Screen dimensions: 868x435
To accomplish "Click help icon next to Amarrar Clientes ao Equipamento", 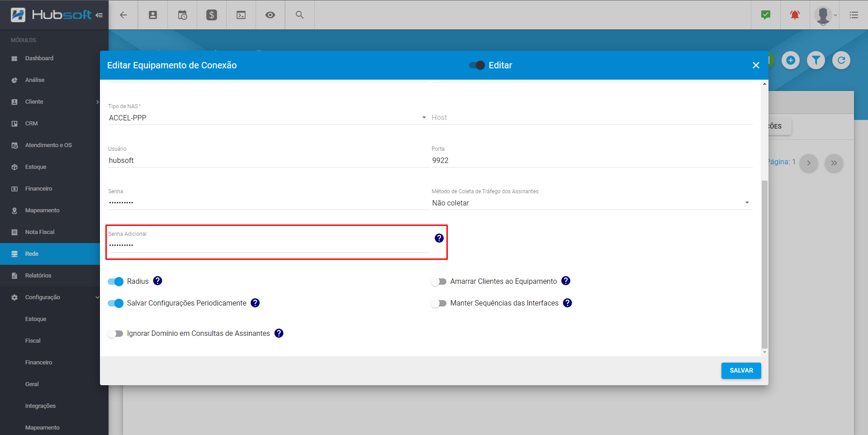I will pos(566,281).
